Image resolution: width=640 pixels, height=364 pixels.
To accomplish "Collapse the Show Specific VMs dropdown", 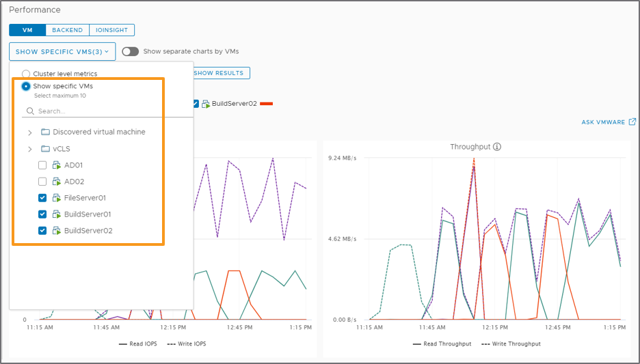I will (x=62, y=51).
